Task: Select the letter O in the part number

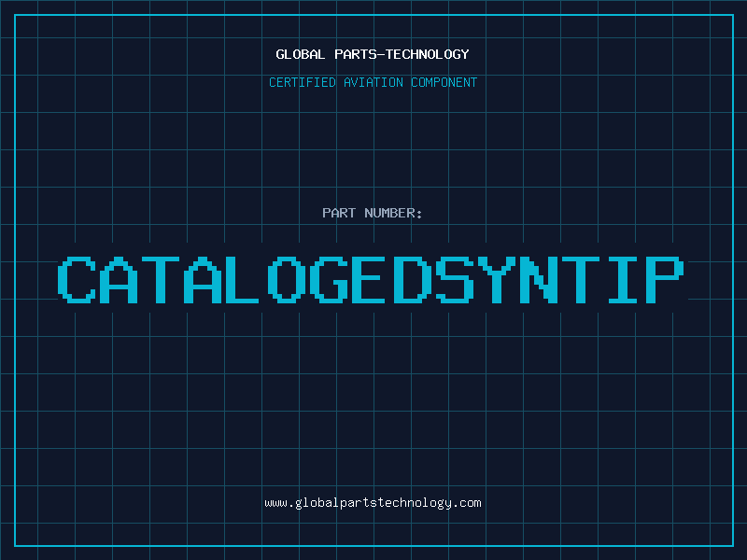Action: tap(288, 279)
